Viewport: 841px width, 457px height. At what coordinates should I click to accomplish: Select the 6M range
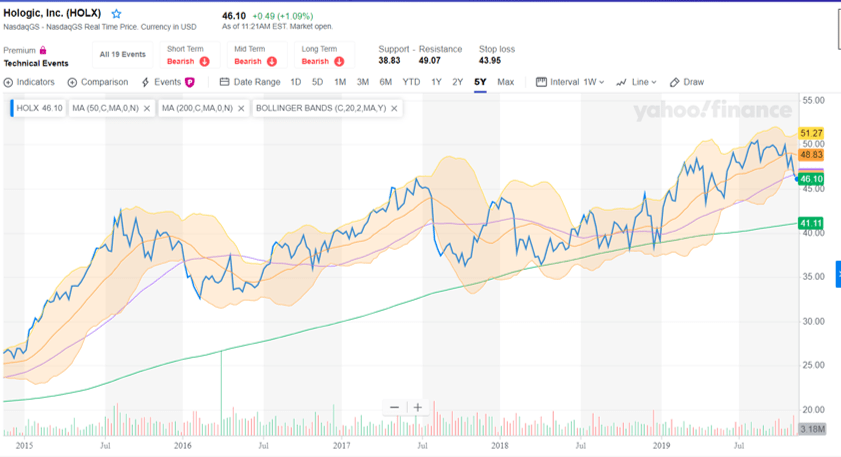tap(386, 82)
